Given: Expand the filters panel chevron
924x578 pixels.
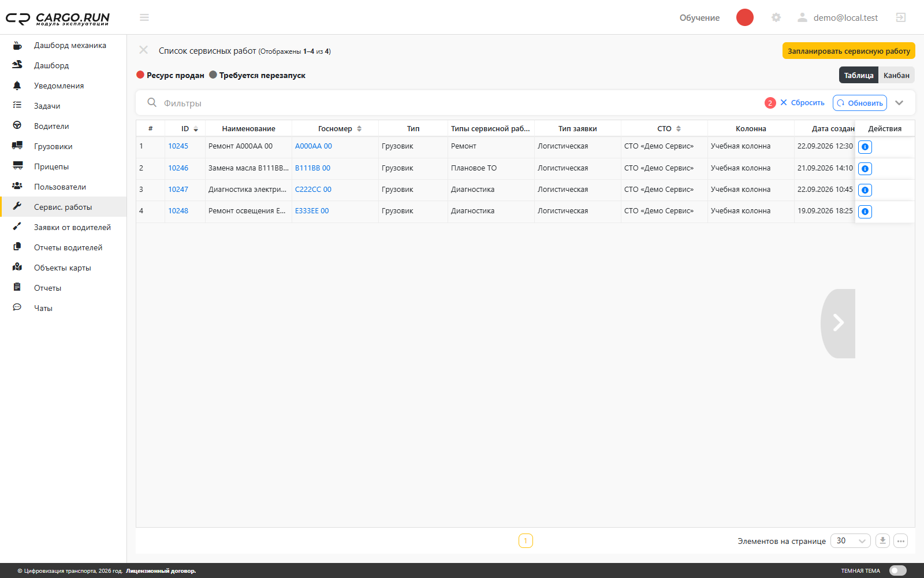Looking at the screenshot, I should (899, 103).
